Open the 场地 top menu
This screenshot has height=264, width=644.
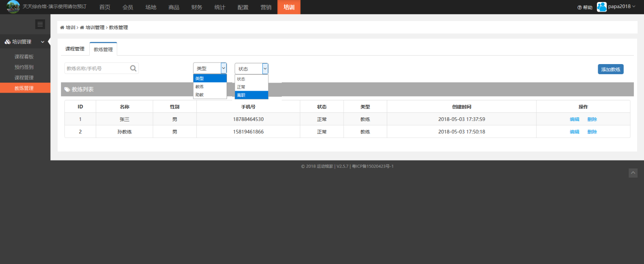pos(151,7)
